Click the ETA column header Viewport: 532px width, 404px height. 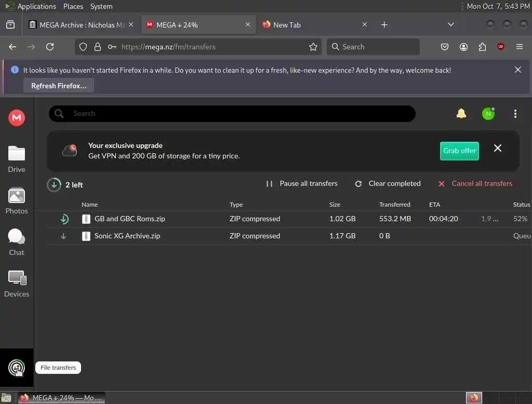click(x=434, y=205)
